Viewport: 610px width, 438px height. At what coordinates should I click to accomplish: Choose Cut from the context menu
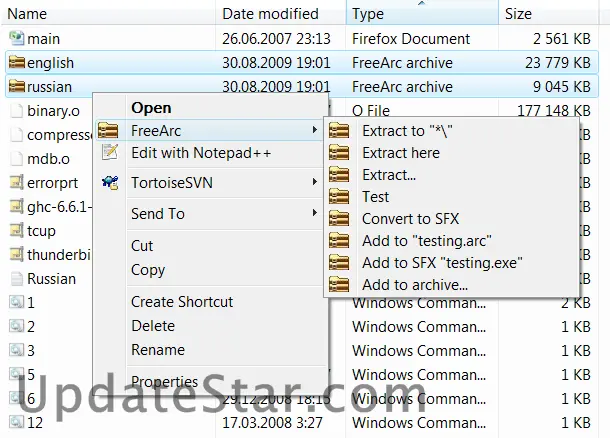(210, 246)
